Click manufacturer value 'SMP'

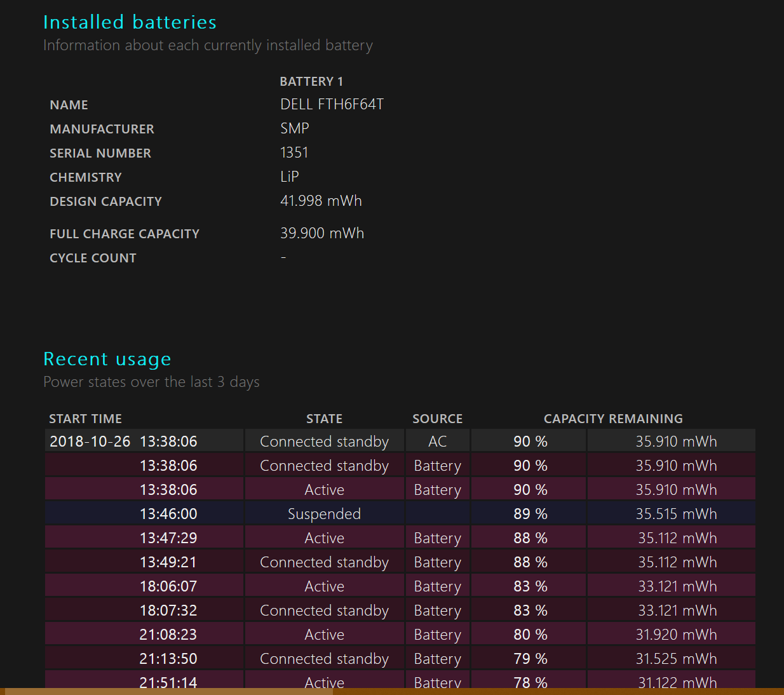click(x=295, y=128)
